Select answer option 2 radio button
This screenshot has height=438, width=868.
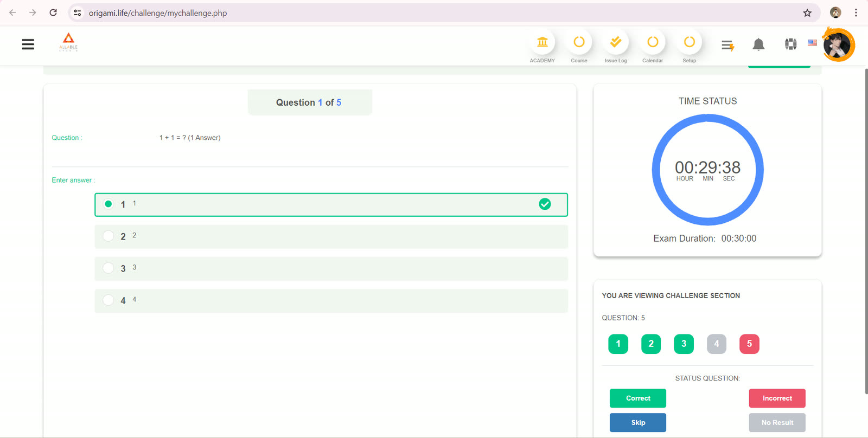pyautogui.click(x=108, y=236)
